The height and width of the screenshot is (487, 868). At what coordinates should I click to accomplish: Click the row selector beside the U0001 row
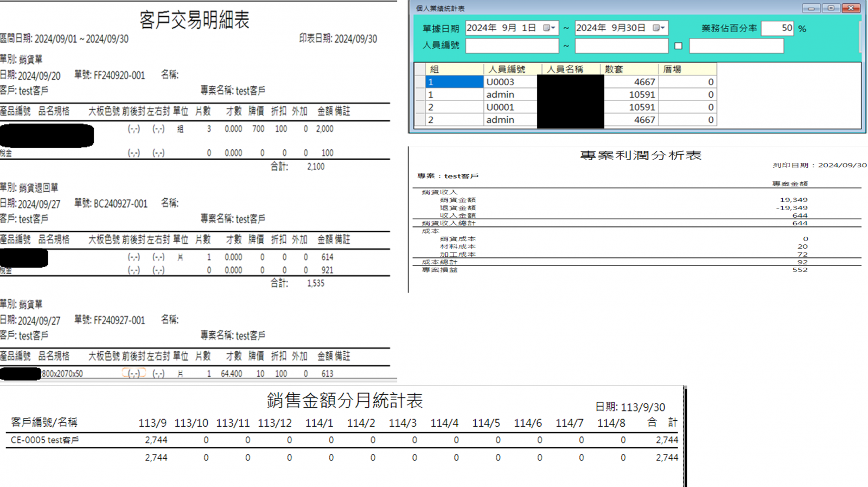pos(419,107)
